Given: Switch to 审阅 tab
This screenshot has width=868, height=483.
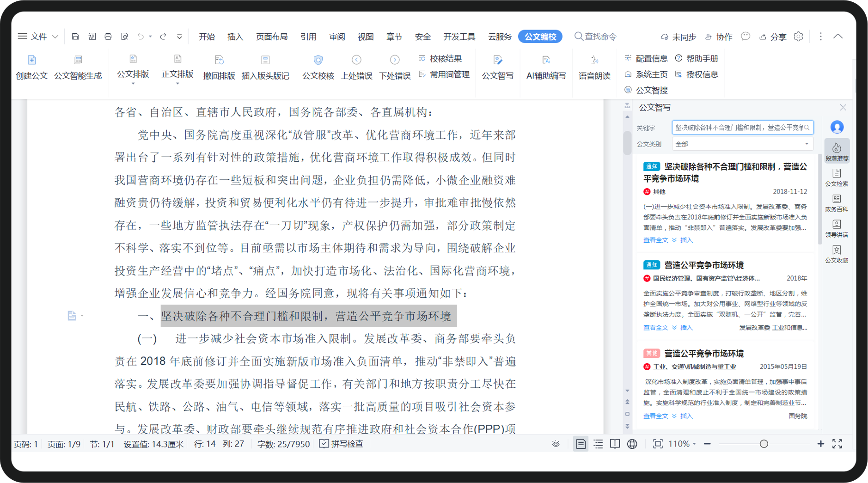Looking at the screenshot, I should pyautogui.click(x=337, y=37).
